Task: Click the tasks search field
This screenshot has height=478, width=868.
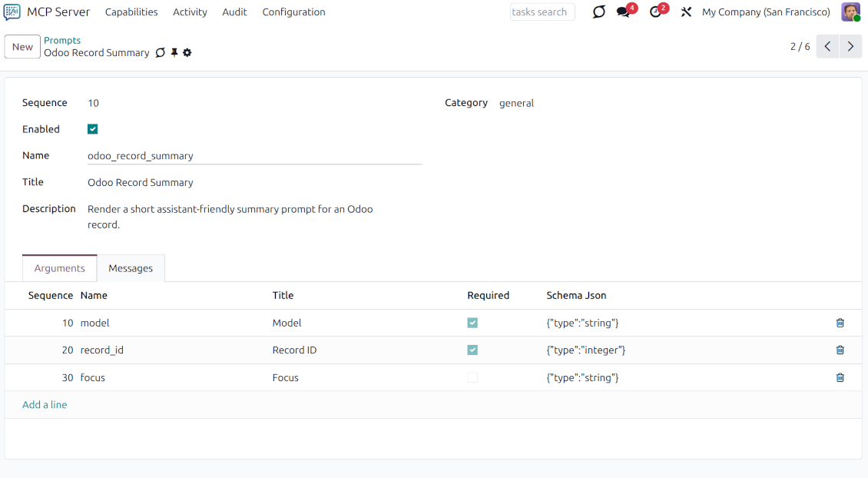Action: pos(542,12)
